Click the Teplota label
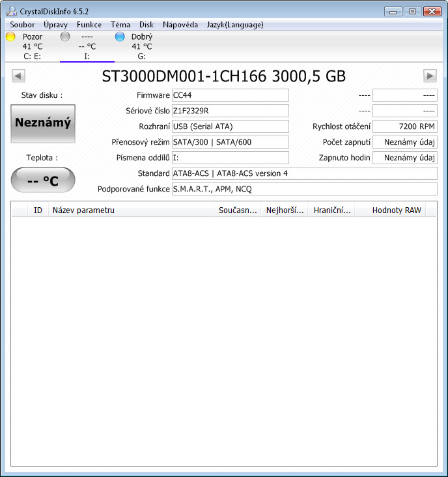The width and height of the screenshot is (448, 477). coord(42,158)
